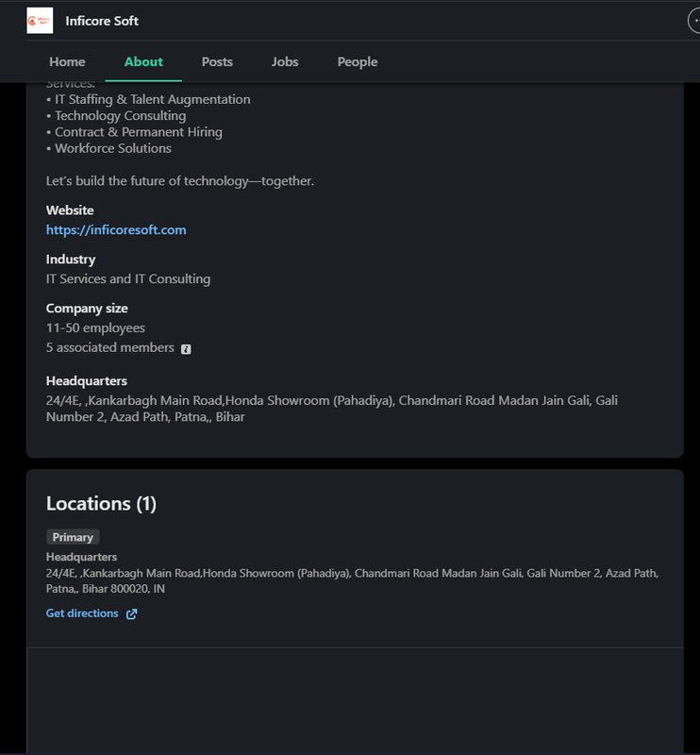This screenshot has height=755, width=700.
Task: Click the Let's build the future sentence
Action: point(180,181)
